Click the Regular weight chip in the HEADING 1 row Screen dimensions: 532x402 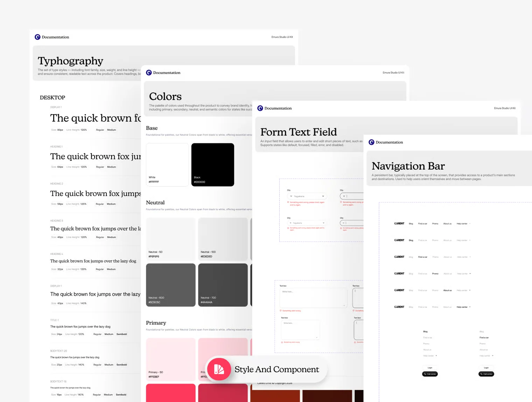100,167
